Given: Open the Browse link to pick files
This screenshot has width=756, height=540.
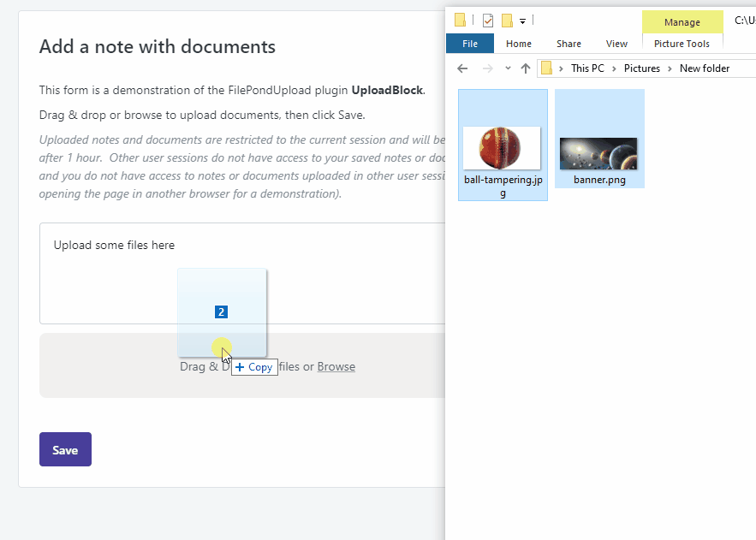Looking at the screenshot, I should point(336,365).
